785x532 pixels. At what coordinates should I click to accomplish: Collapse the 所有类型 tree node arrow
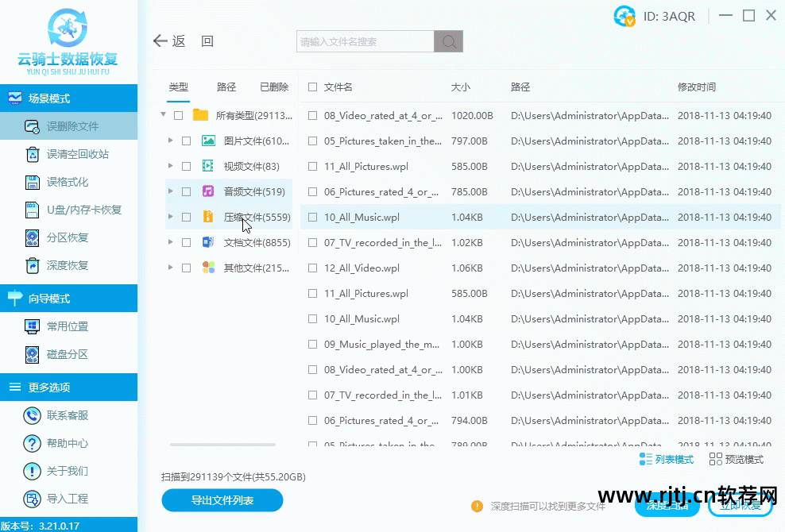click(x=163, y=114)
